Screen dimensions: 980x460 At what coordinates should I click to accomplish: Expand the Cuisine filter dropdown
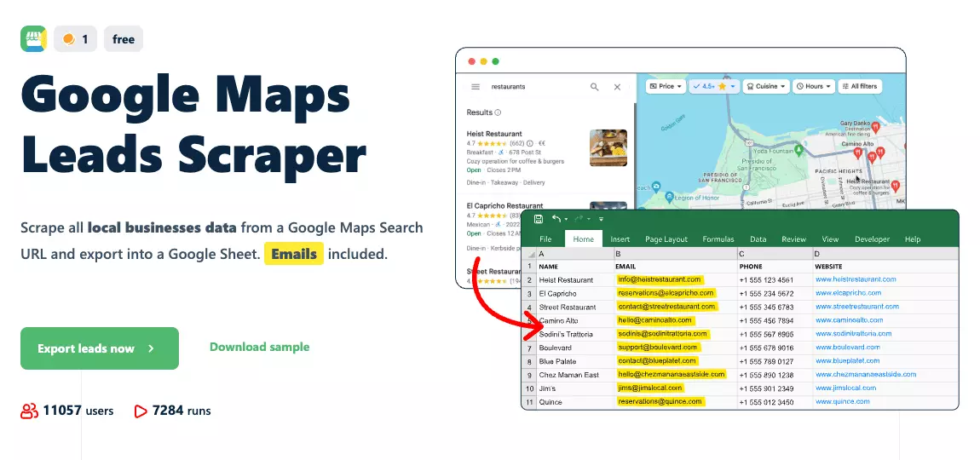[x=766, y=86]
